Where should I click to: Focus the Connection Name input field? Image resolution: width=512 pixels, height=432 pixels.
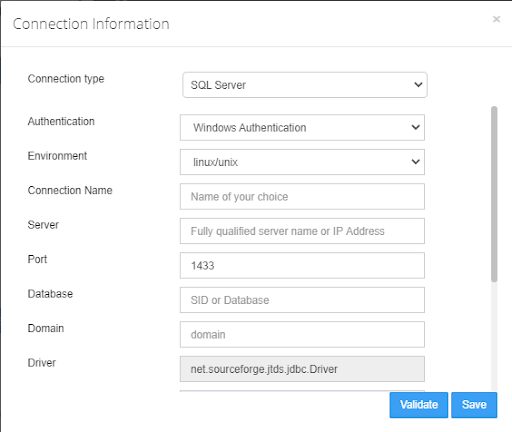pyautogui.click(x=302, y=197)
